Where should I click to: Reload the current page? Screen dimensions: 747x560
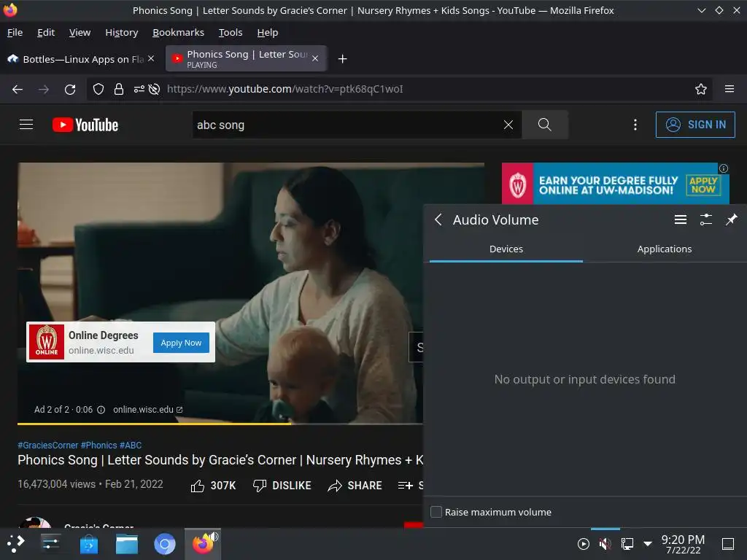pyautogui.click(x=70, y=89)
